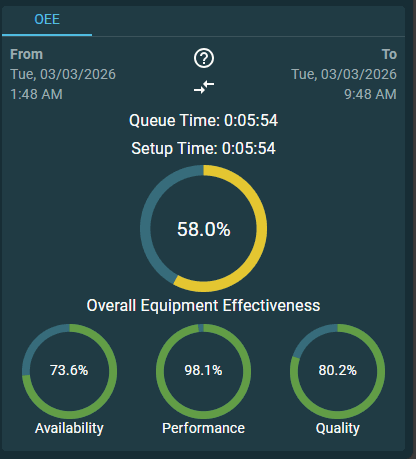Screen dimensions: 416x459
Task: Open the help question mark icon
Action: (204, 58)
